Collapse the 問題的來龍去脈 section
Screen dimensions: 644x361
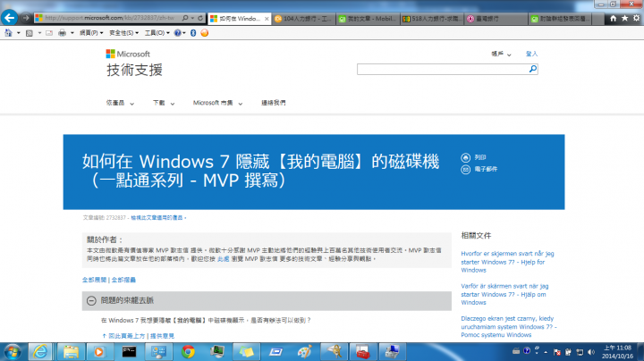pos(91,301)
